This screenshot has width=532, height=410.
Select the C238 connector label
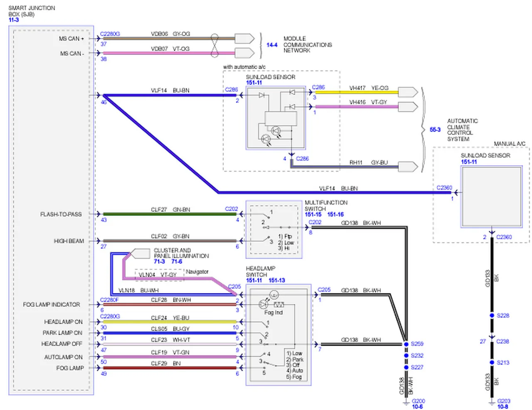(x=502, y=341)
